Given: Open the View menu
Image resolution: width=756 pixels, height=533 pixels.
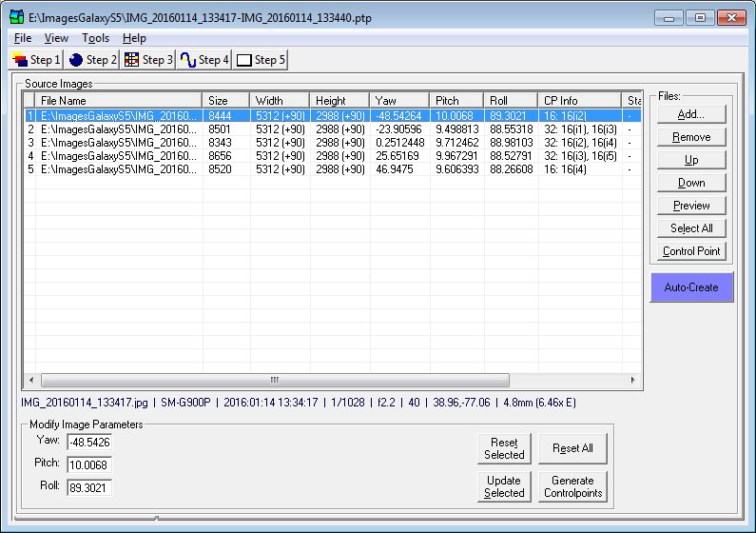Looking at the screenshot, I should click(56, 38).
